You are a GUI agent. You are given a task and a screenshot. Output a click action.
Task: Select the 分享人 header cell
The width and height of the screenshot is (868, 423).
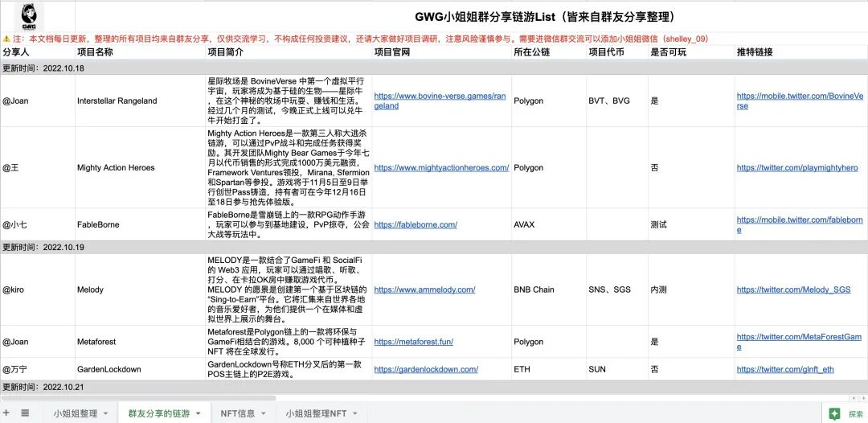38,52
